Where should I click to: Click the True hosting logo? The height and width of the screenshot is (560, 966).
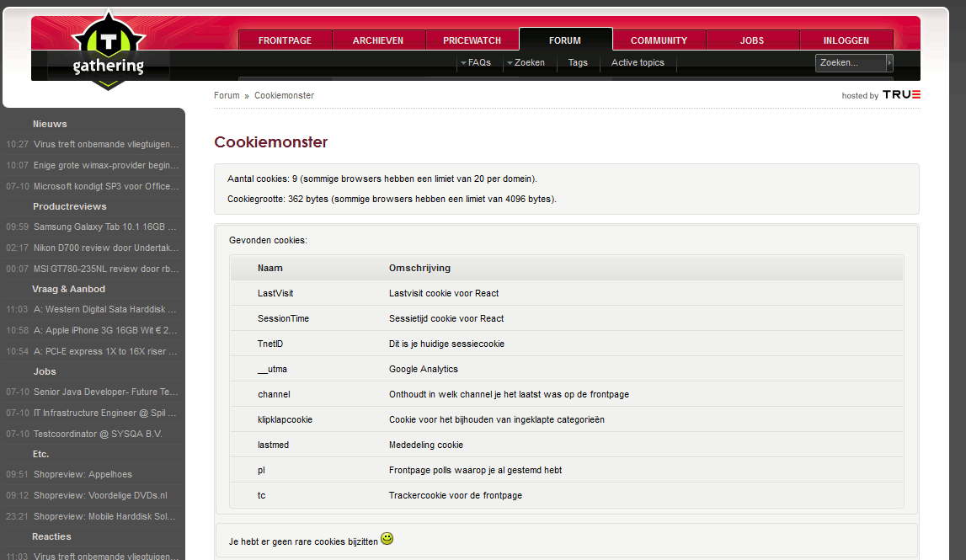pyautogui.click(x=901, y=95)
